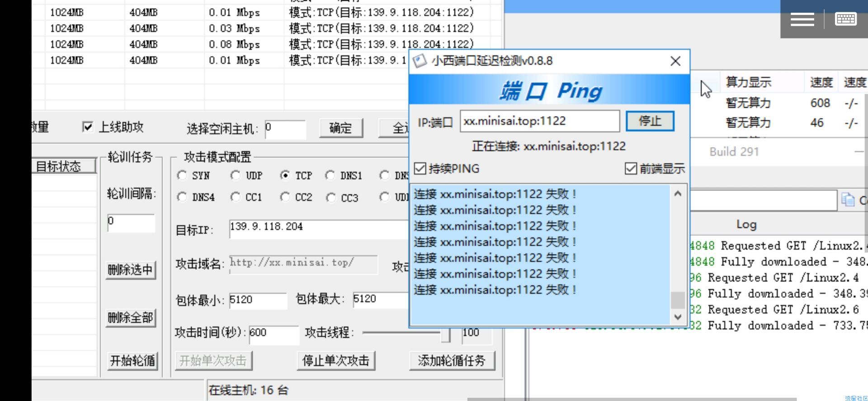Image resolution: width=868 pixels, height=401 pixels.
Task: Click the 删除全部 button
Action: coord(130,318)
